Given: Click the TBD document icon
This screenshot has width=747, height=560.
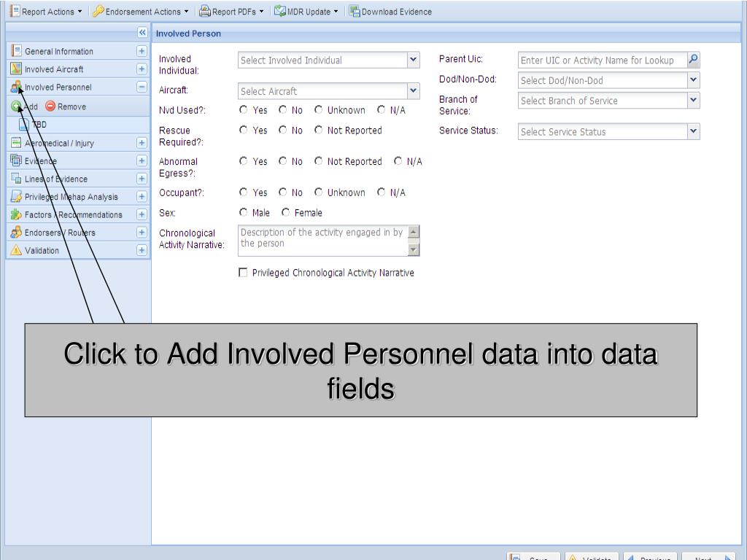Looking at the screenshot, I should 24,124.
